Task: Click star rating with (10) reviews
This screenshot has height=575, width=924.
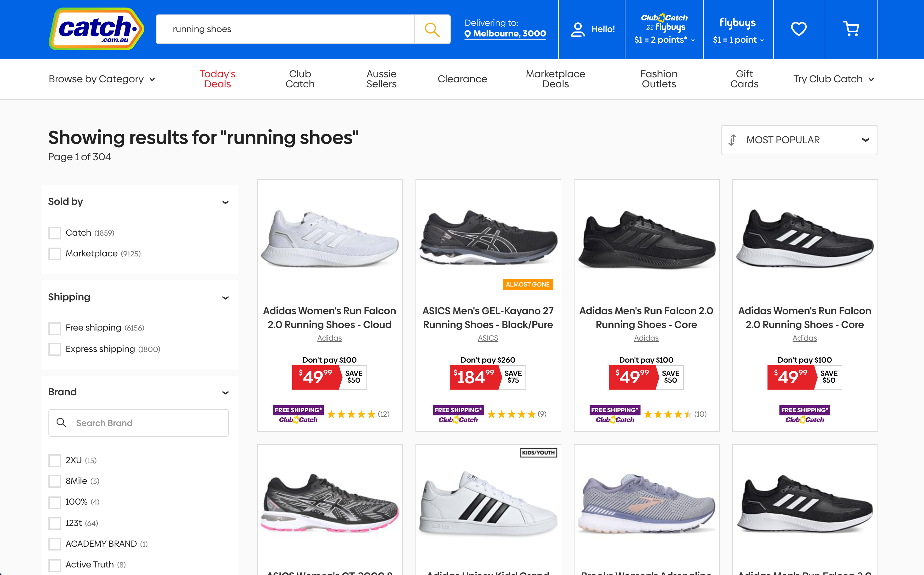Action: coord(675,414)
